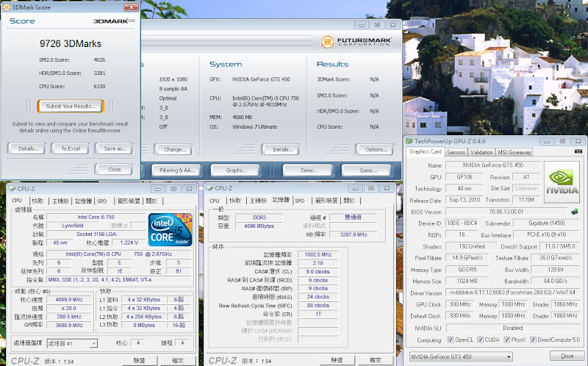
Task: Click the GPU-Z screenshot camera icon
Action: pos(578,151)
